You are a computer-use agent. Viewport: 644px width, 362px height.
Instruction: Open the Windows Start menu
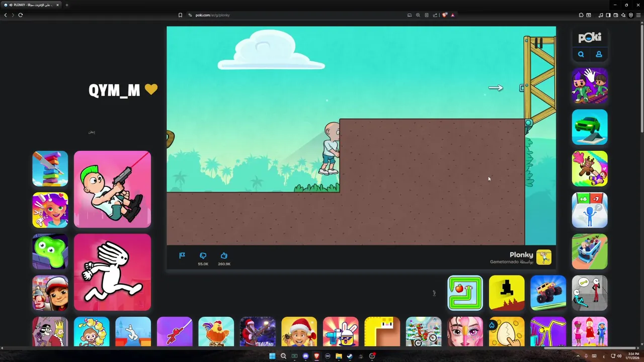pos(272,356)
